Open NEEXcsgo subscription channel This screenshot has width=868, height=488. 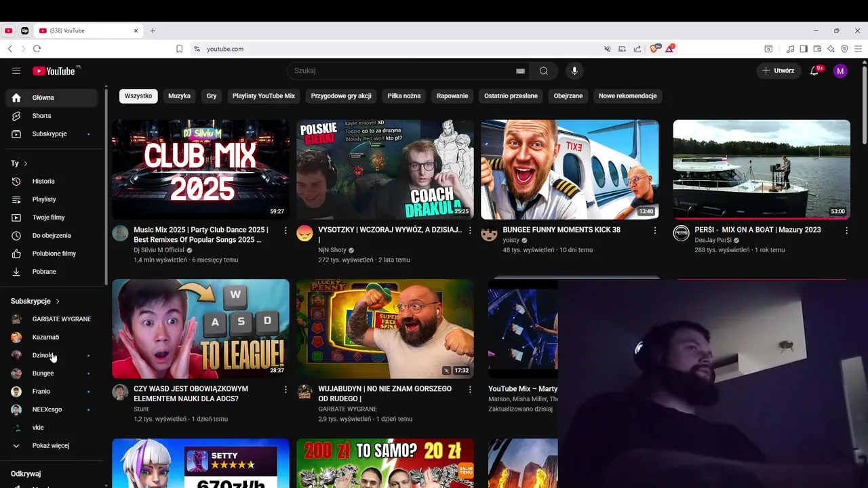52,409
